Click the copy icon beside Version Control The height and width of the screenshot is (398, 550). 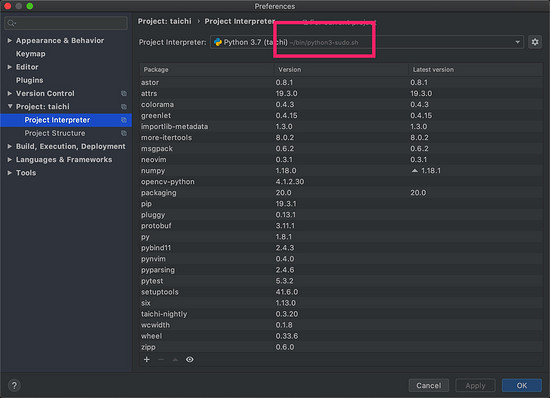coord(124,93)
